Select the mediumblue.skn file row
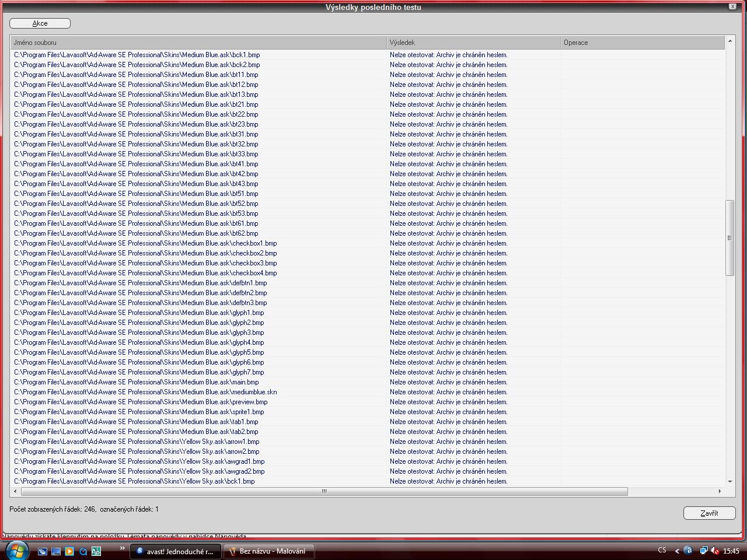 click(146, 392)
